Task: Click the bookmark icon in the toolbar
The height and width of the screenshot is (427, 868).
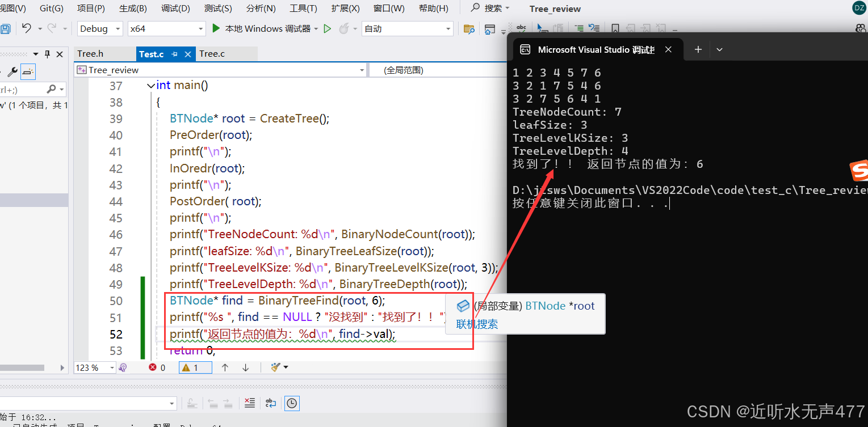Action: pyautogui.click(x=615, y=29)
